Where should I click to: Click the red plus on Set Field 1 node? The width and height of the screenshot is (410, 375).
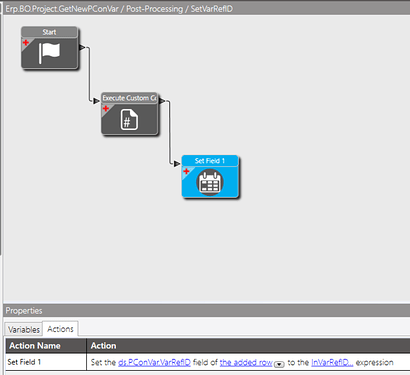tap(186, 171)
